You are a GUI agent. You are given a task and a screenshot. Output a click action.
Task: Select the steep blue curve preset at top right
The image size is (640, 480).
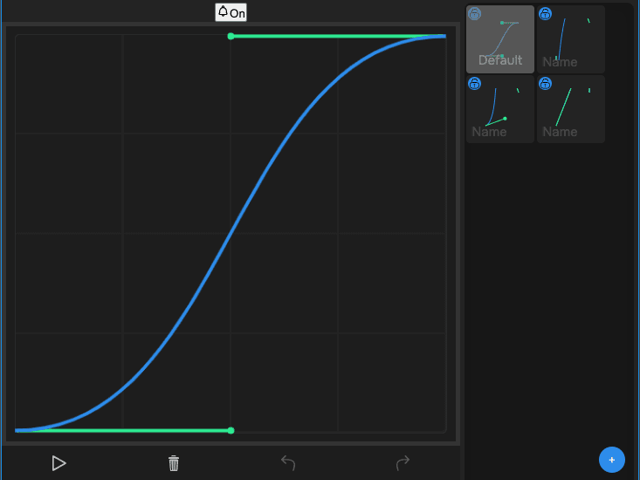click(x=572, y=36)
